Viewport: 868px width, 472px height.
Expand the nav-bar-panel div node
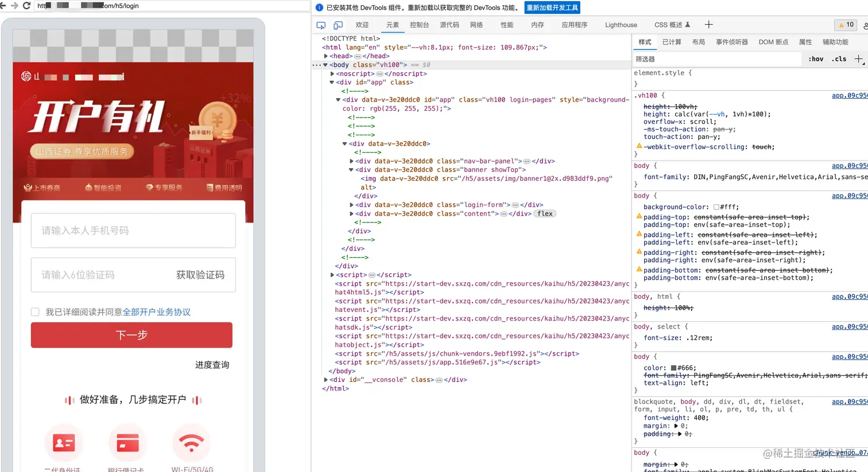click(351, 161)
